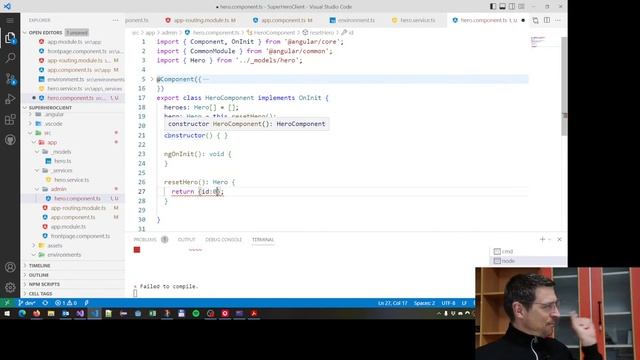Viewport: 640px width, 360px height.
Task: Open the Extensions view
Action: point(10,120)
